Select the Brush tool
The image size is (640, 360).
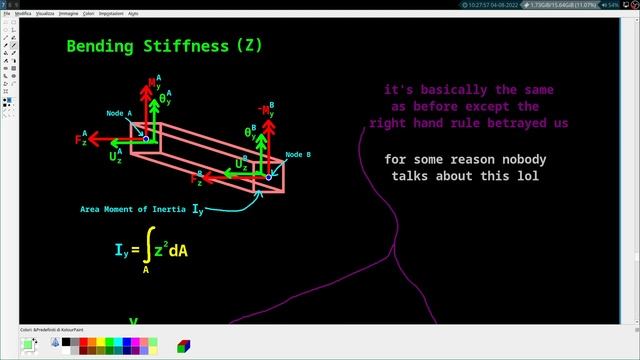tap(13, 45)
